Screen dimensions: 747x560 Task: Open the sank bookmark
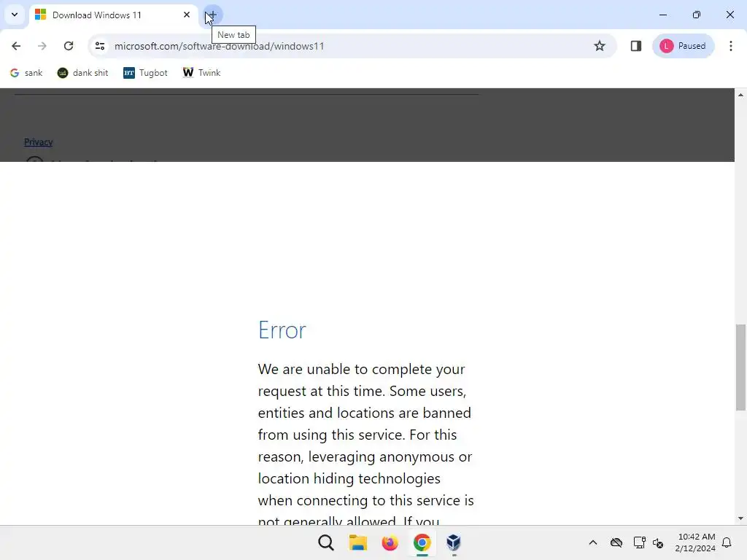27,73
